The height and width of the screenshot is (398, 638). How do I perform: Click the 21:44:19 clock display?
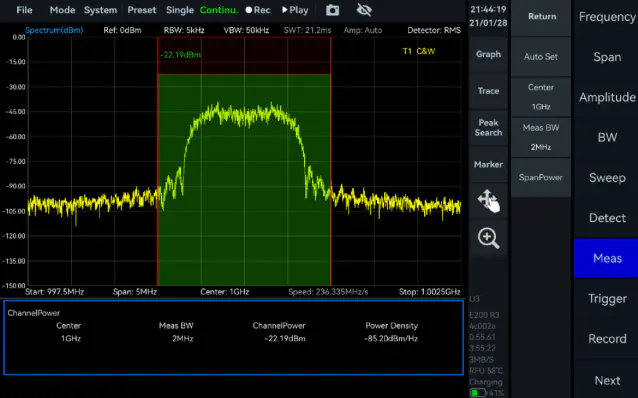pos(488,9)
